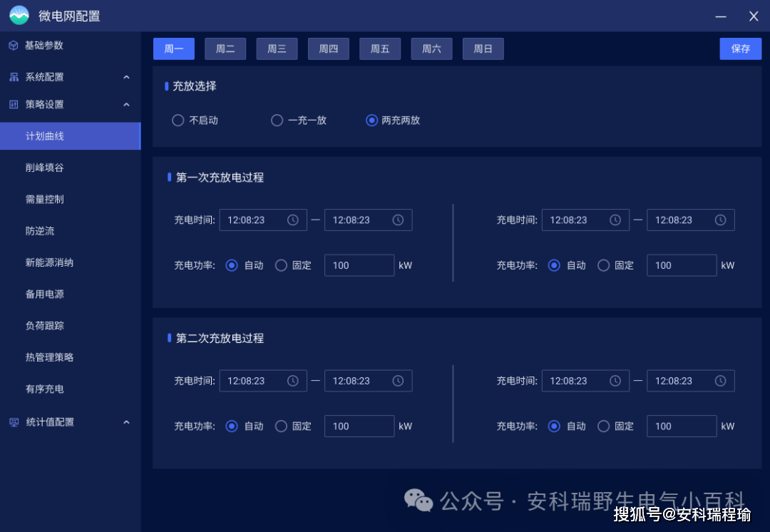Click the 基础参数 cube icon
This screenshot has width=770, height=532.
tap(14, 45)
